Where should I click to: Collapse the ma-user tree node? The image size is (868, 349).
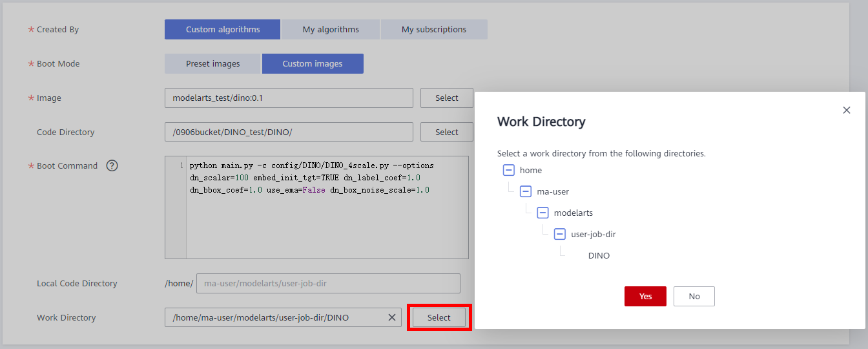click(526, 191)
